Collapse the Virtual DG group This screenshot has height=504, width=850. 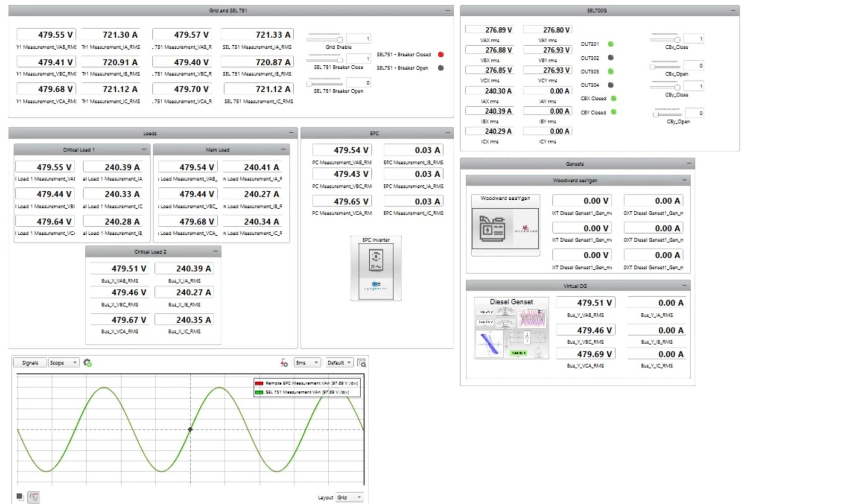click(684, 286)
